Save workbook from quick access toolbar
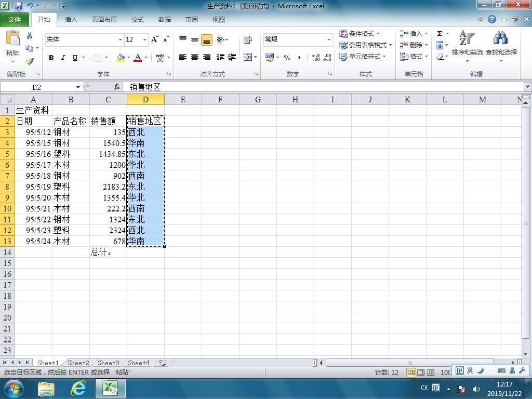This screenshot has width=532, height=399. [18, 6]
